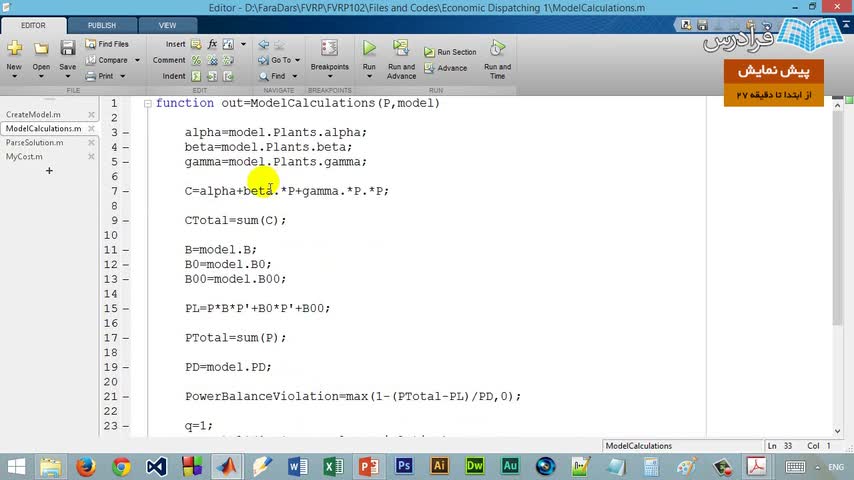This screenshot has height=480, width=854.
Task: Click the New file icon
Action: [x=15, y=48]
